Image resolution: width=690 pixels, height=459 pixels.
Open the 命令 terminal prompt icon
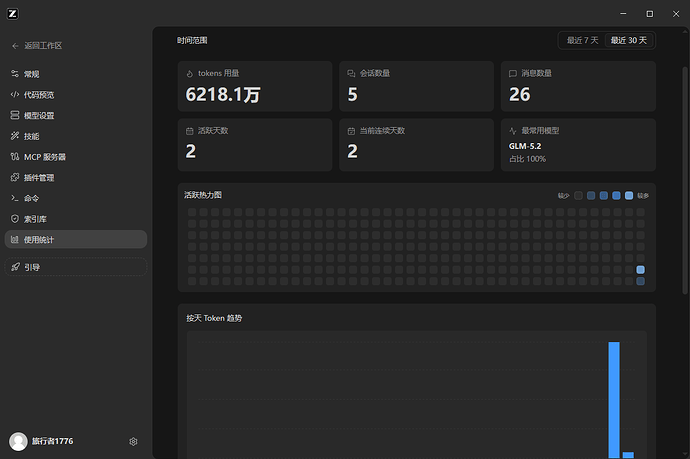[15, 198]
